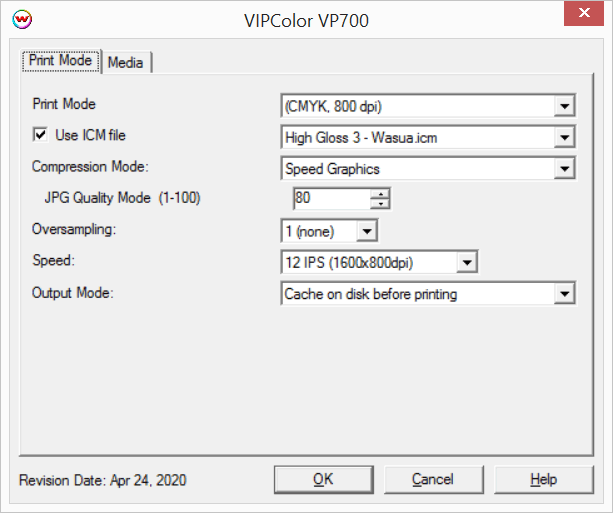Confirm settings with the OK button
Image resolution: width=613 pixels, height=513 pixels.
coord(324,479)
